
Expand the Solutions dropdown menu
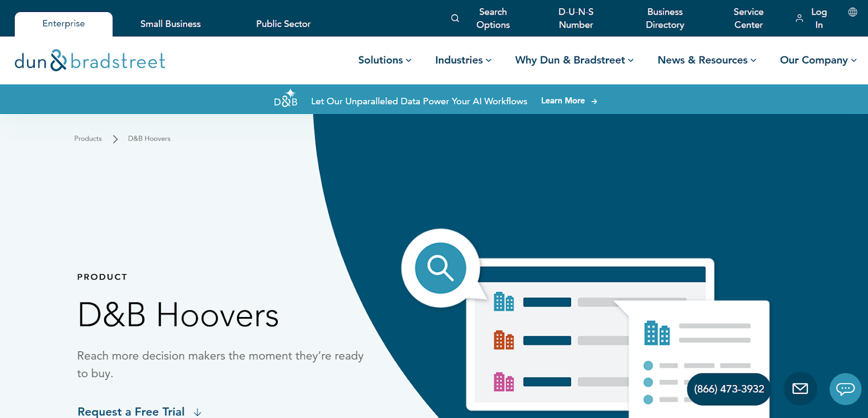click(x=385, y=60)
